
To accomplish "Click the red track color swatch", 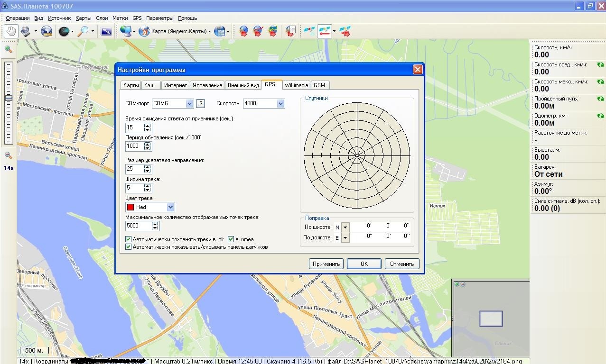I will (131, 207).
